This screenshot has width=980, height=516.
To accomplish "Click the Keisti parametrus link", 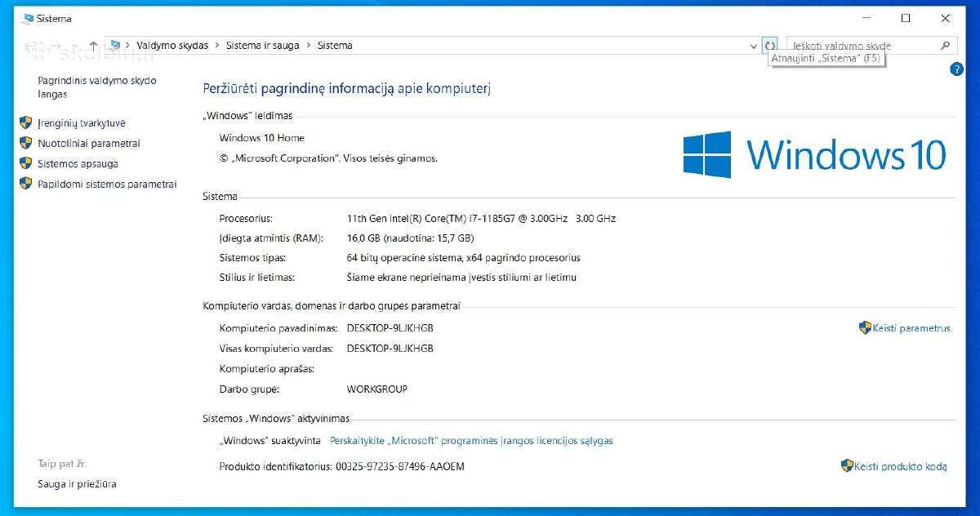I will tap(911, 328).
